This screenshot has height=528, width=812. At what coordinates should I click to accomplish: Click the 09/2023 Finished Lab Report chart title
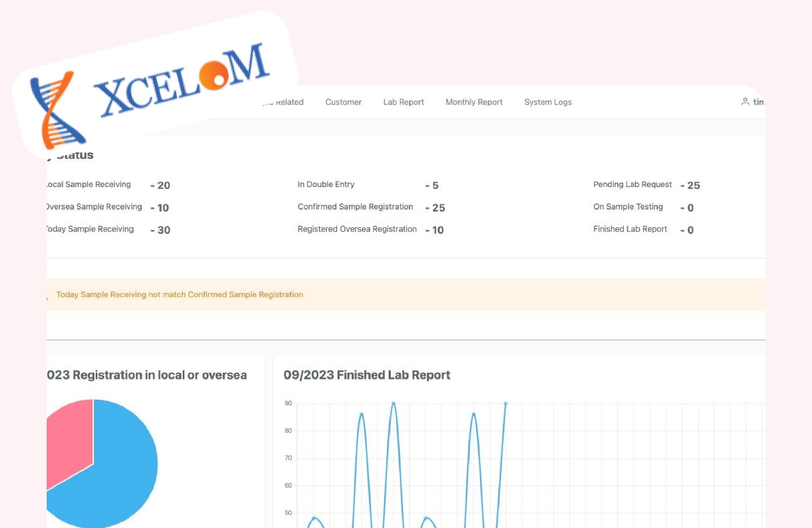[x=366, y=375]
